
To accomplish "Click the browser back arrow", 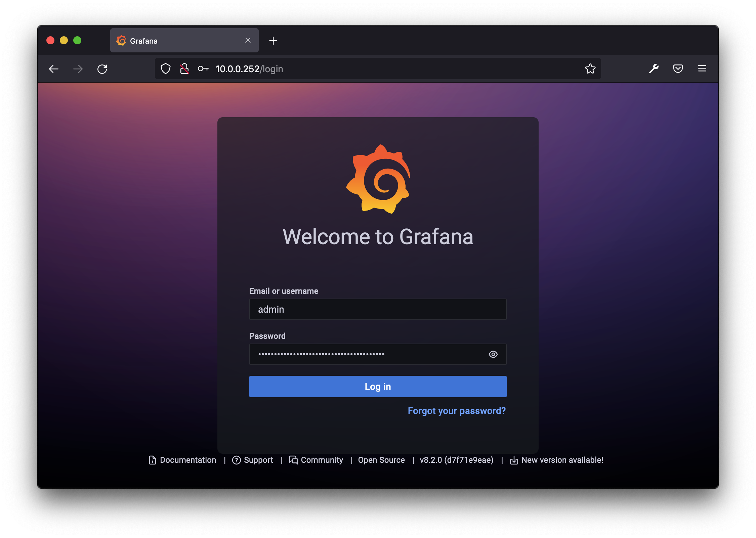I will 54,69.
